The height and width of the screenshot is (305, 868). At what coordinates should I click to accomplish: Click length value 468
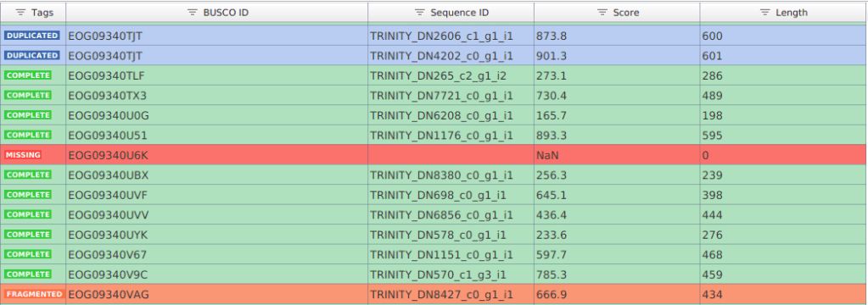pos(713,255)
